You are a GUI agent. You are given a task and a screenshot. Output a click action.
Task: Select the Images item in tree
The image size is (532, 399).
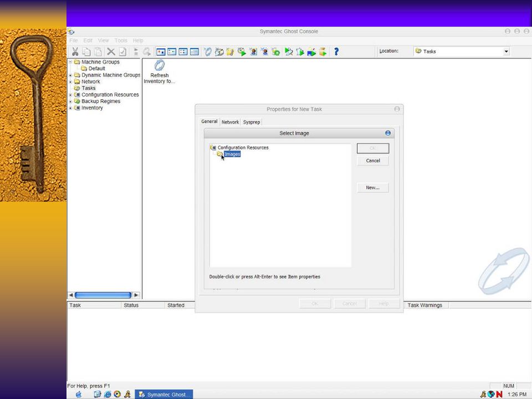(x=232, y=154)
